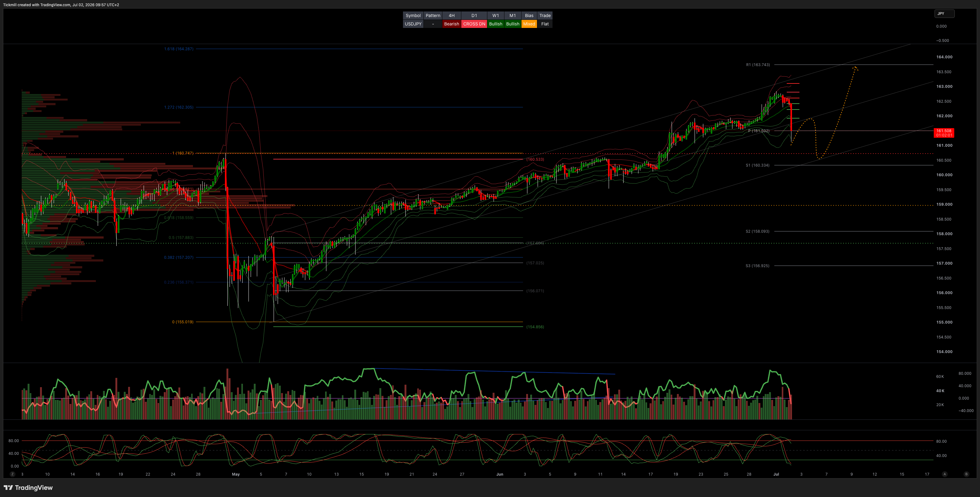
Task: Click the orange arrow tip of projected path
Action: pos(855,68)
